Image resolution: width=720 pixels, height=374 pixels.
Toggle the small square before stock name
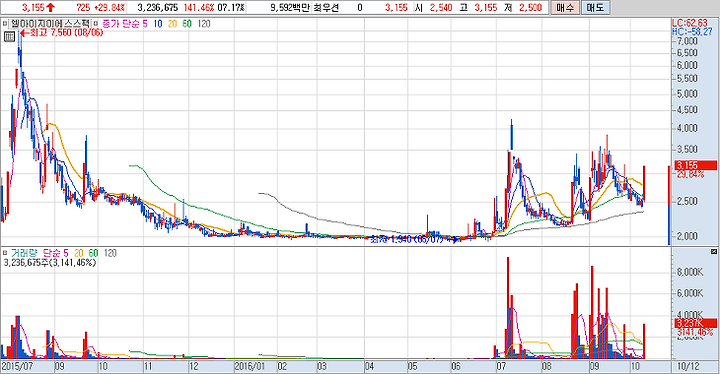5,23
